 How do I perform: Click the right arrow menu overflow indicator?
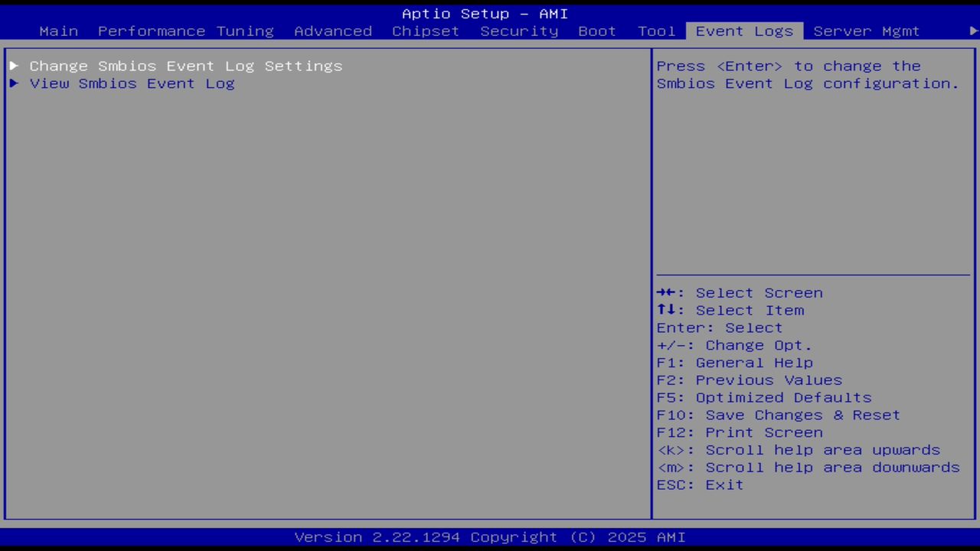pyautogui.click(x=971, y=31)
